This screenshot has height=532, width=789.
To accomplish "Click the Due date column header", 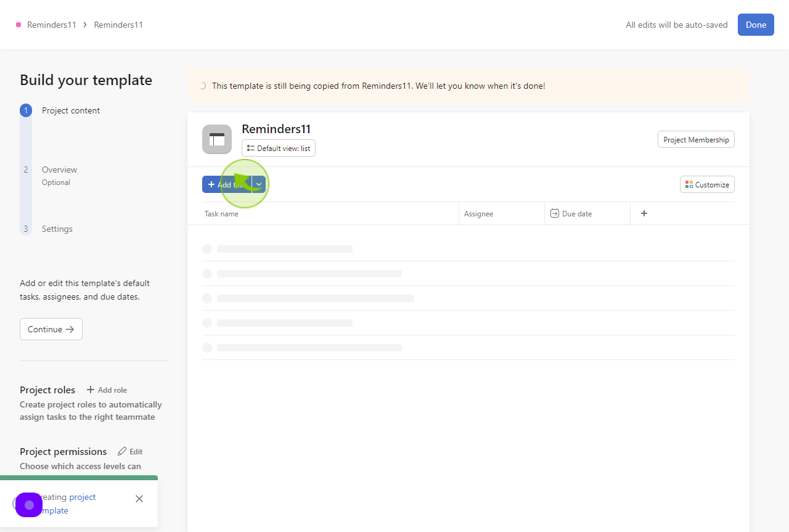I will click(x=587, y=213).
